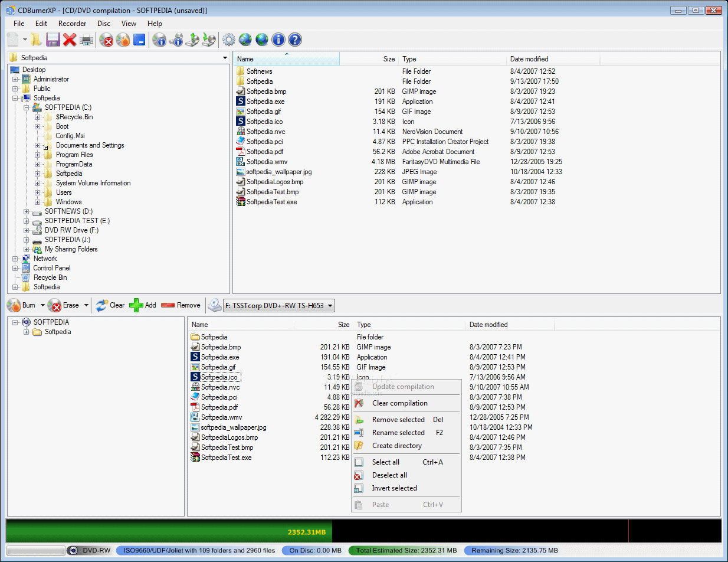Click the drive icon with upward green arrow
Viewport: 728px width, 562px height.
[x=192, y=40]
